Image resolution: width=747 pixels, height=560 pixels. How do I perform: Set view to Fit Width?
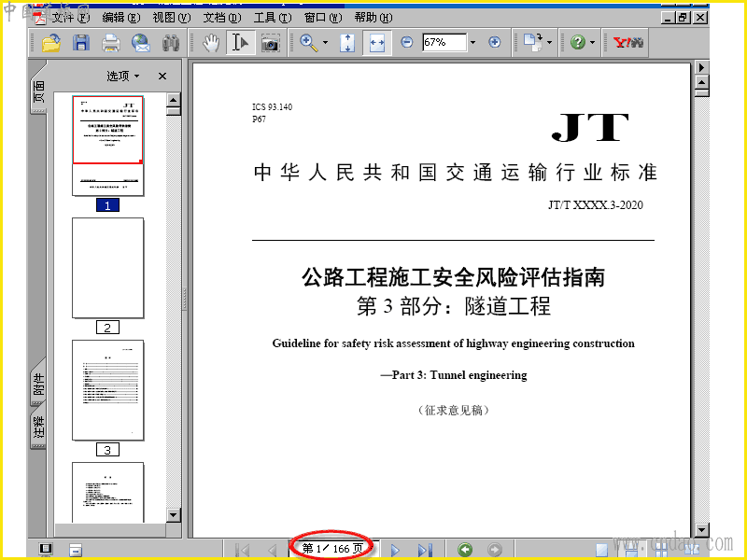click(377, 43)
